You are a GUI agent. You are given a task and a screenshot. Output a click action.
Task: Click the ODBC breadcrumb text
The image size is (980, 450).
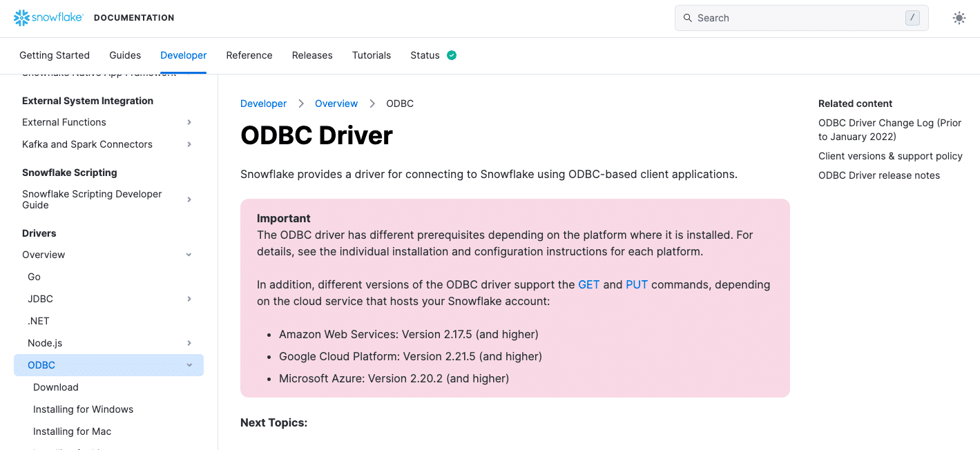coord(400,104)
